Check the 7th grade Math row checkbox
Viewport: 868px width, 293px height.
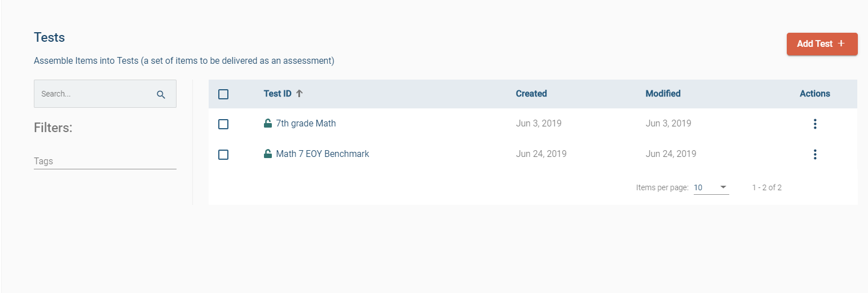(x=223, y=124)
